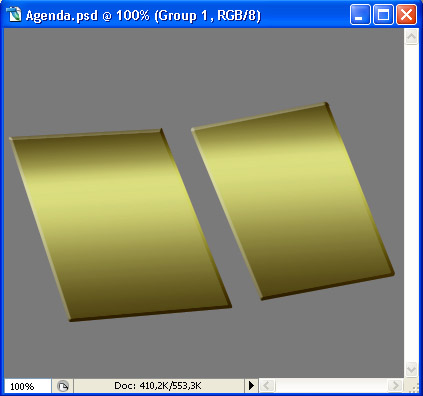Click the vertical scrollbar down arrow
Viewport: 423px width, 396px height.
411,369
